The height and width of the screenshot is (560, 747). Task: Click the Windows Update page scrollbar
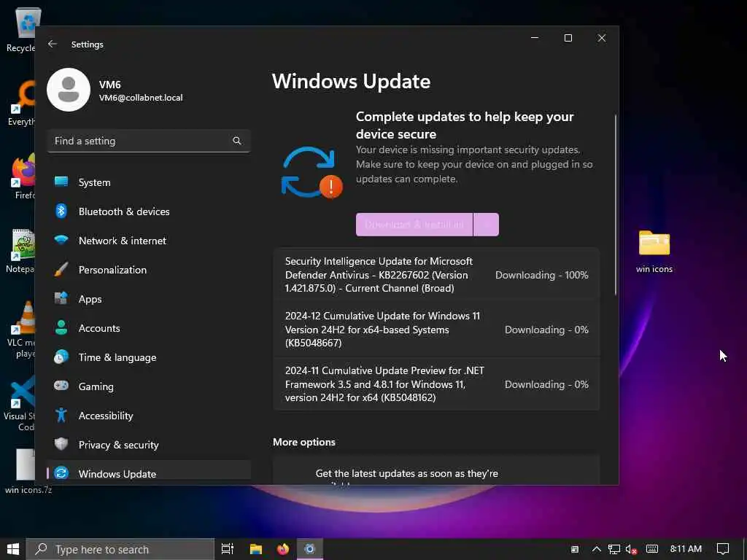(616, 205)
